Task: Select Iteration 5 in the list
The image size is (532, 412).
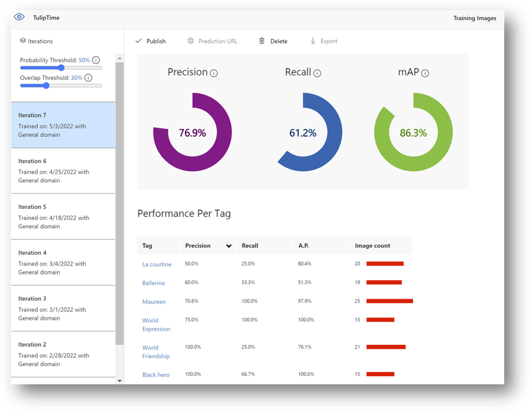Action: point(63,216)
